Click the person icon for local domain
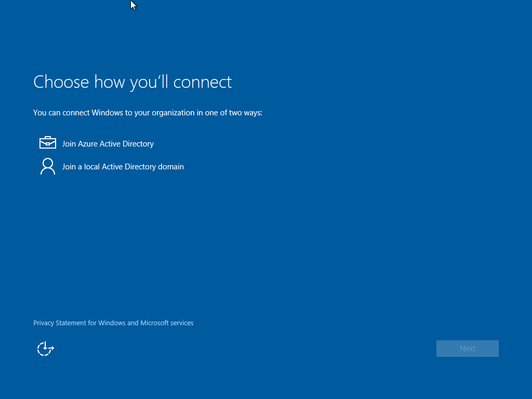 click(x=47, y=166)
